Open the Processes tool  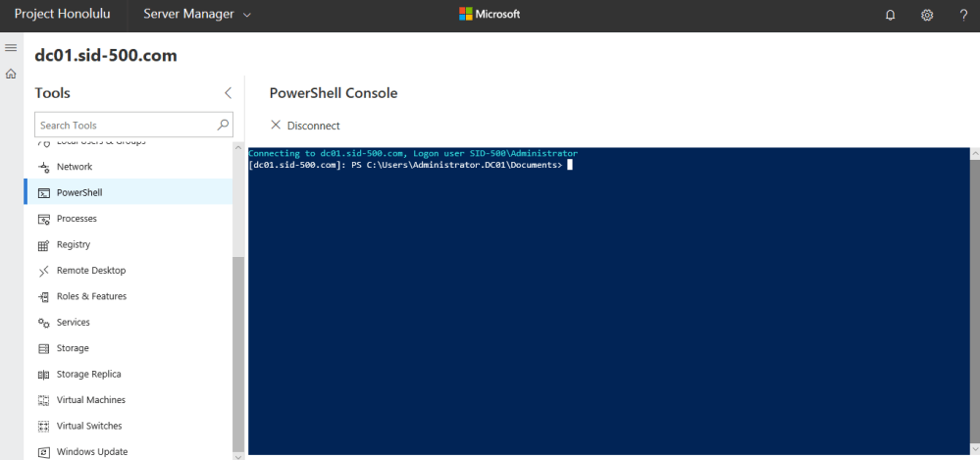coord(77,219)
